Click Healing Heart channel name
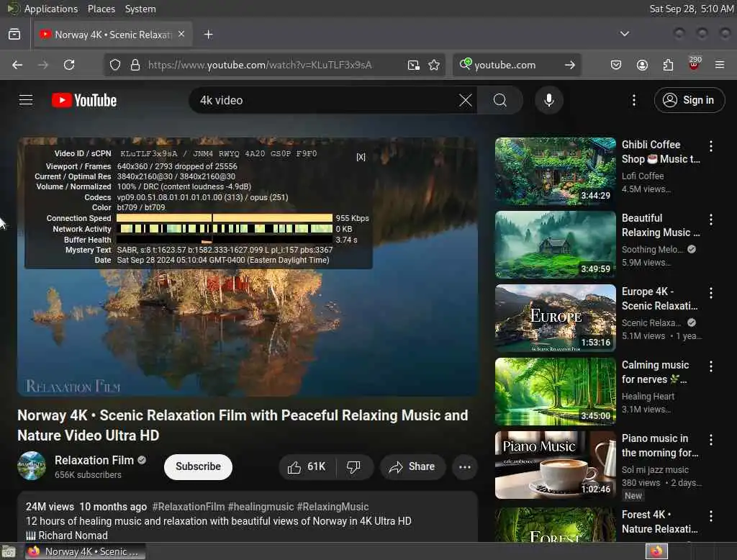 tap(648, 397)
